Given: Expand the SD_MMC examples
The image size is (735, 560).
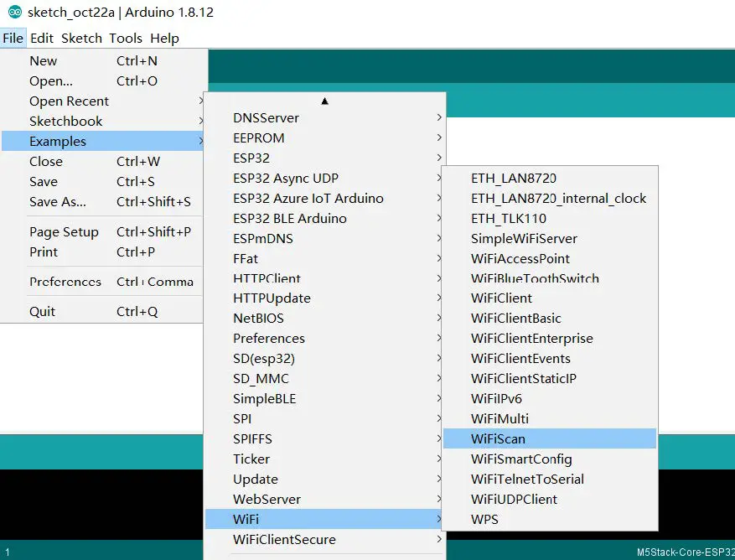Looking at the screenshot, I should [325, 379].
